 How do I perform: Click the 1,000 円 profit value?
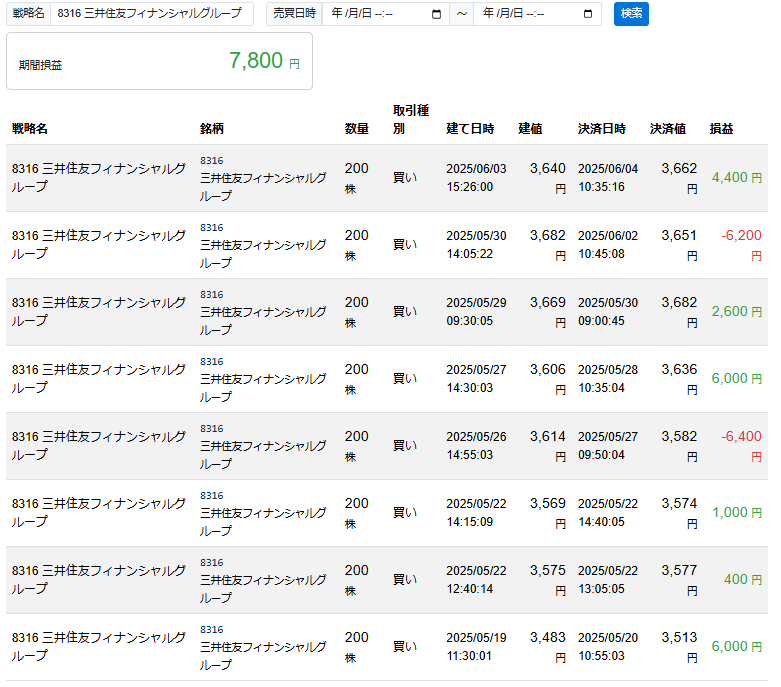(737, 513)
